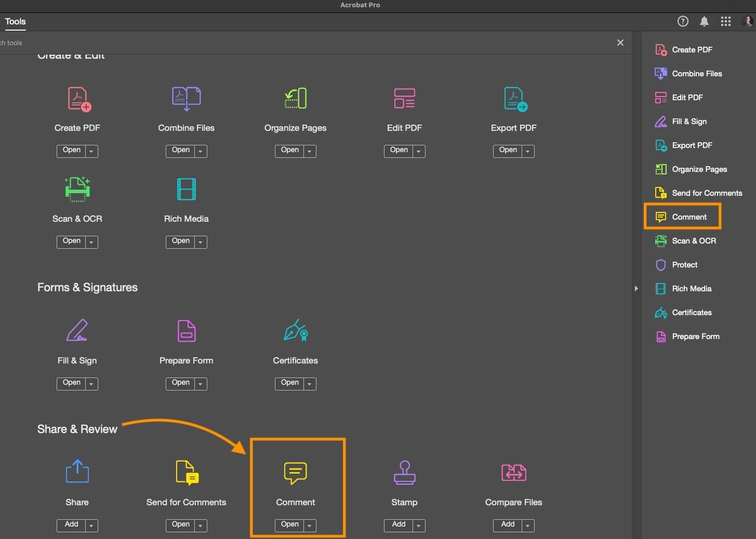Open dropdown arrow beside Stamp Add button
Image resolution: width=756 pixels, height=539 pixels.
pyautogui.click(x=419, y=525)
